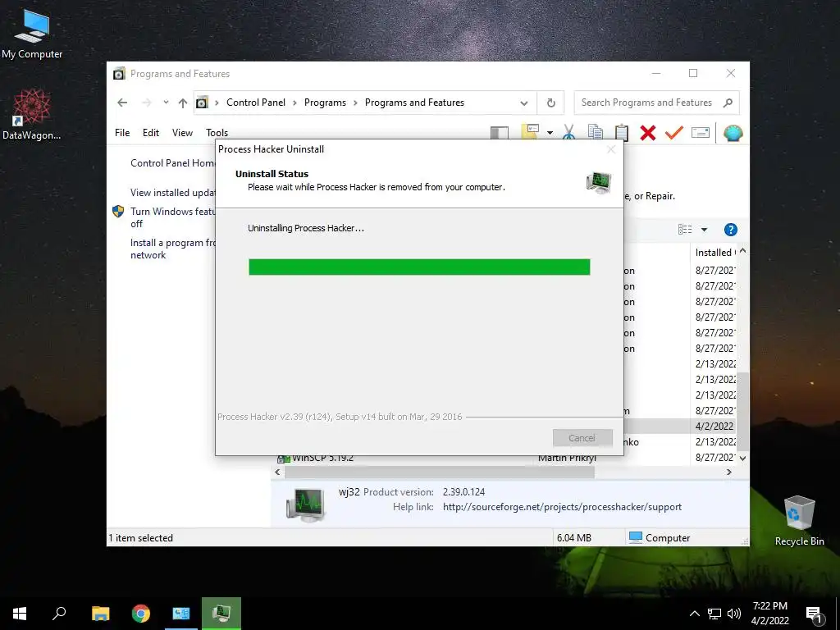Open Classic Shell settings shell icon
The width and height of the screenshot is (840, 630).
tap(733, 132)
